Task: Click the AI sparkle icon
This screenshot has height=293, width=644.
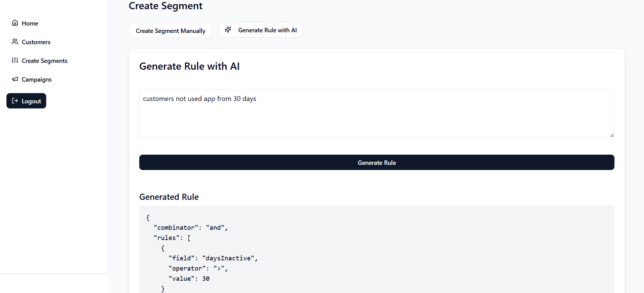Action: point(228,30)
